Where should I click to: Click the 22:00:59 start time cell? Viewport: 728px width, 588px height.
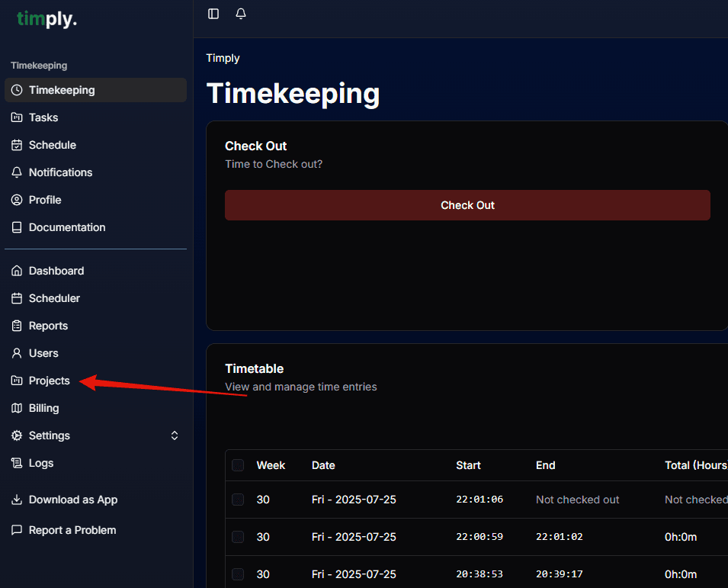click(x=479, y=537)
